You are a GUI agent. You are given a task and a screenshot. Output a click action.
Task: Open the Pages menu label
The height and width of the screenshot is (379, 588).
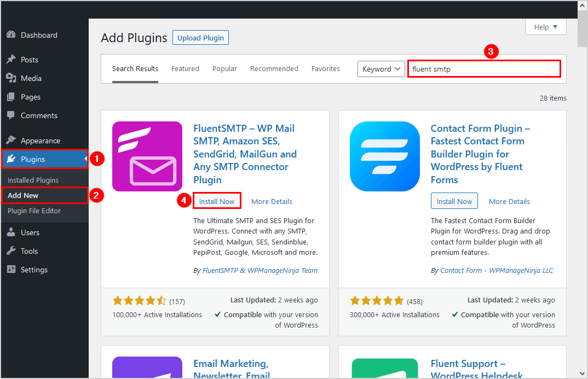[30, 97]
